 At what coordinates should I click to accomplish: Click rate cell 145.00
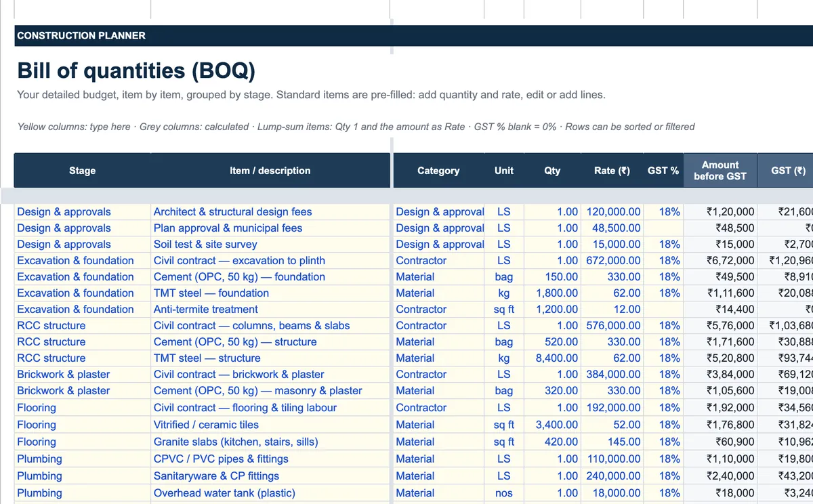click(x=612, y=442)
